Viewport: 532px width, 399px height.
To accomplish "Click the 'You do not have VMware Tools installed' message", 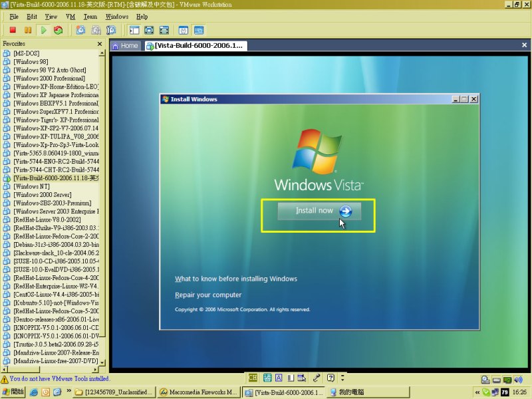I will point(59,378).
